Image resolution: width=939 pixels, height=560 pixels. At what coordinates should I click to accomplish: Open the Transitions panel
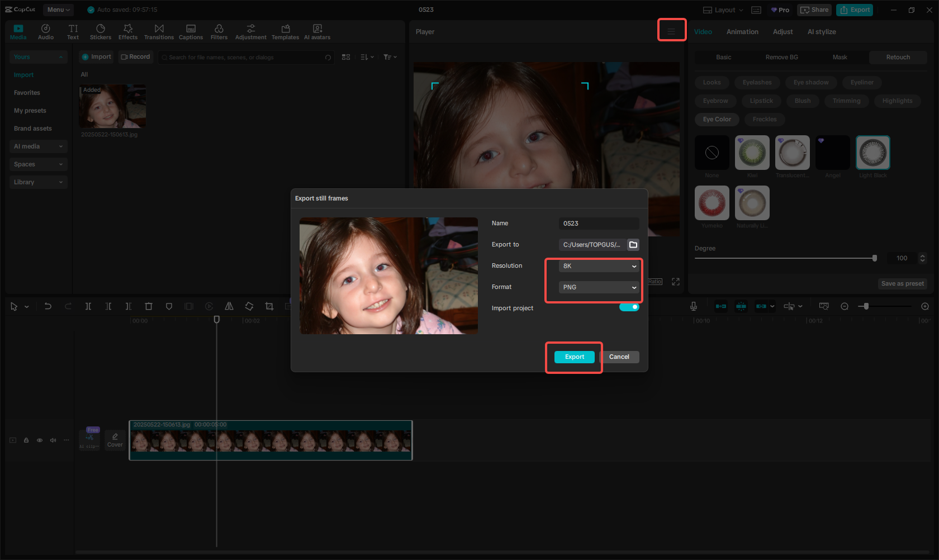tap(159, 32)
